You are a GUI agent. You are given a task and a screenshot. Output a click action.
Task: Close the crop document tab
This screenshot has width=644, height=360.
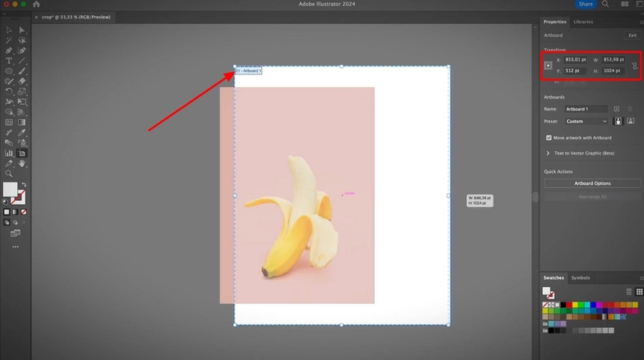36,18
